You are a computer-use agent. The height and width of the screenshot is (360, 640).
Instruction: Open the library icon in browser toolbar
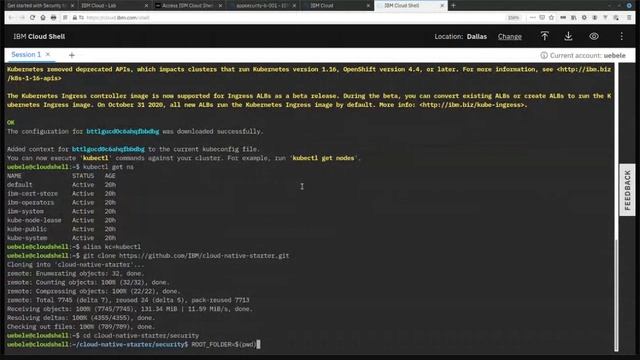click(x=573, y=18)
